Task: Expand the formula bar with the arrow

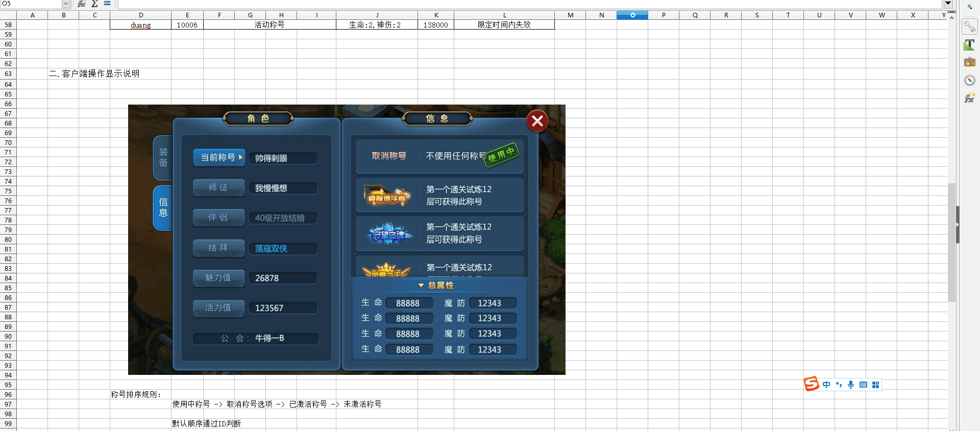Action: pyautogui.click(x=948, y=4)
